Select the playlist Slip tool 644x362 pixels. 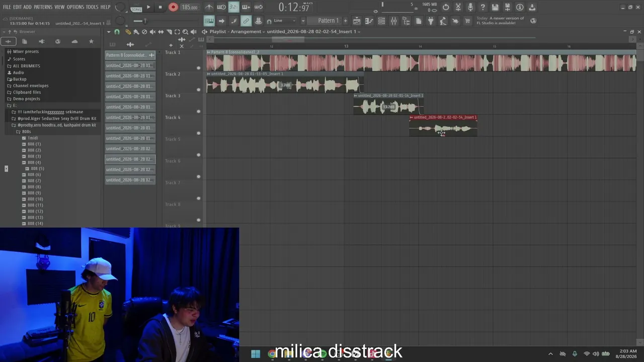[160, 32]
